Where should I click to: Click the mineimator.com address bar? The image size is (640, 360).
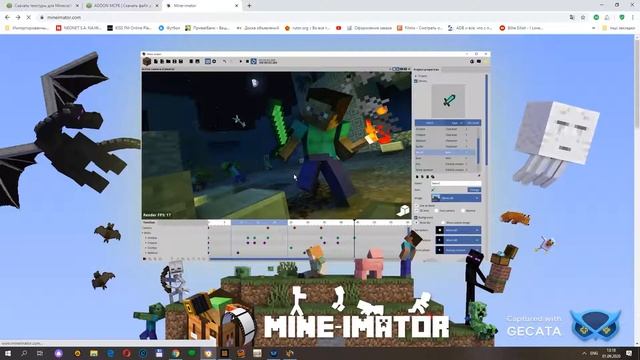302,18
